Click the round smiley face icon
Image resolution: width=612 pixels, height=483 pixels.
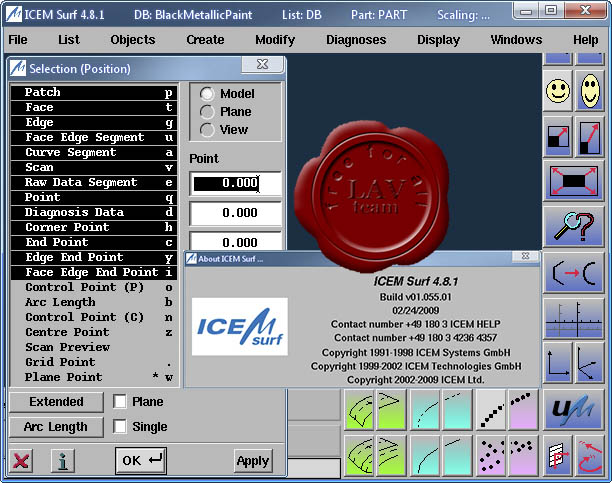pos(558,91)
